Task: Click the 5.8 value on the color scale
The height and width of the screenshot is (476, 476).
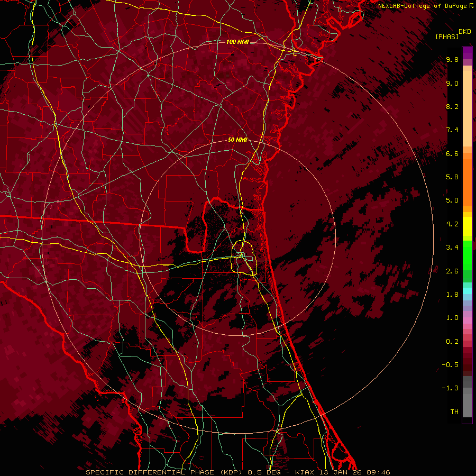Action: pyautogui.click(x=452, y=177)
